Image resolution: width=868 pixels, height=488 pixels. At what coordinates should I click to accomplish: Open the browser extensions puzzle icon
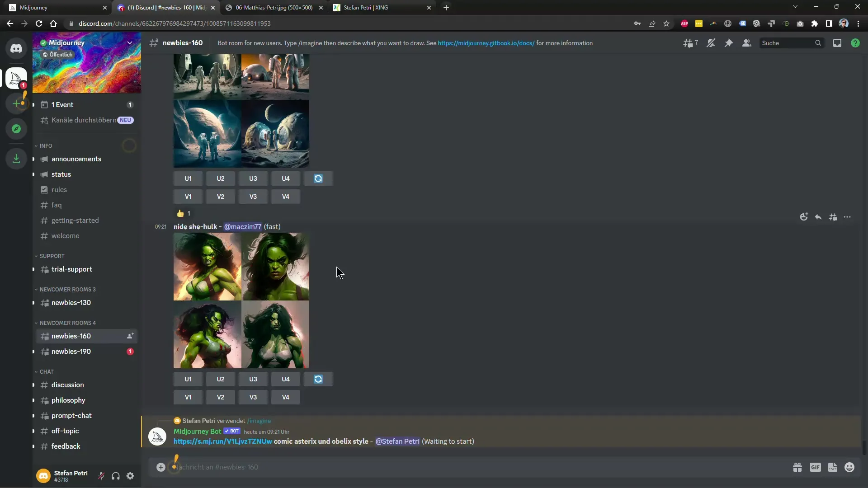coord(815,23)
